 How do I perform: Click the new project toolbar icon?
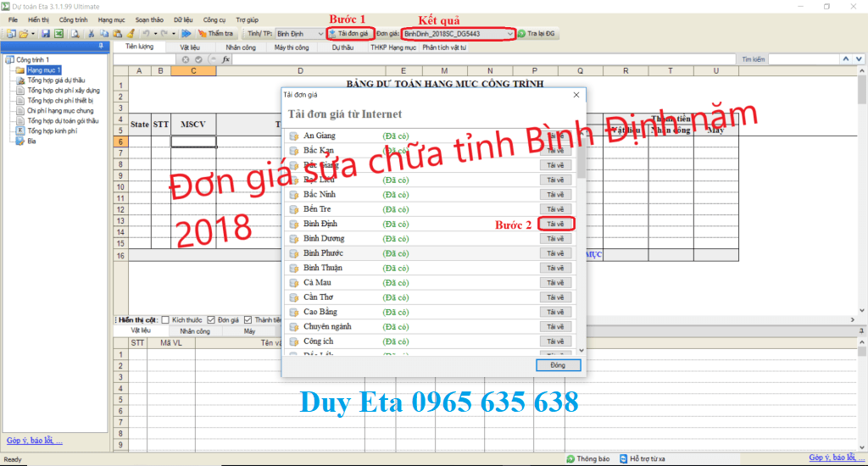click(10, 34)
